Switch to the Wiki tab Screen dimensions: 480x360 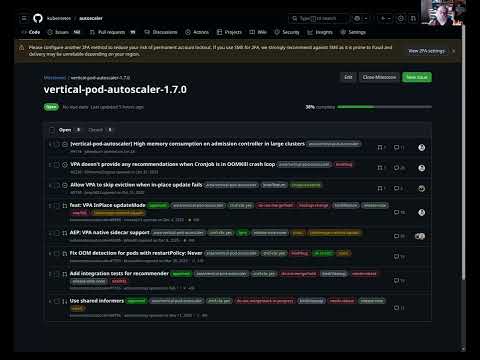click(x=258, y=32)
